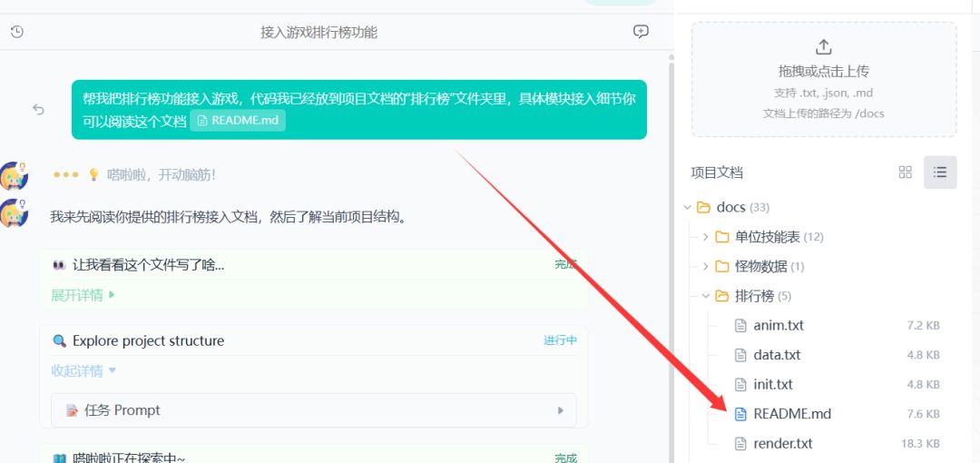Click the 嗒啦啦，开动脑筋! thinking text
980x463 pixels.
pyautogui.click(x=162, y=174)
